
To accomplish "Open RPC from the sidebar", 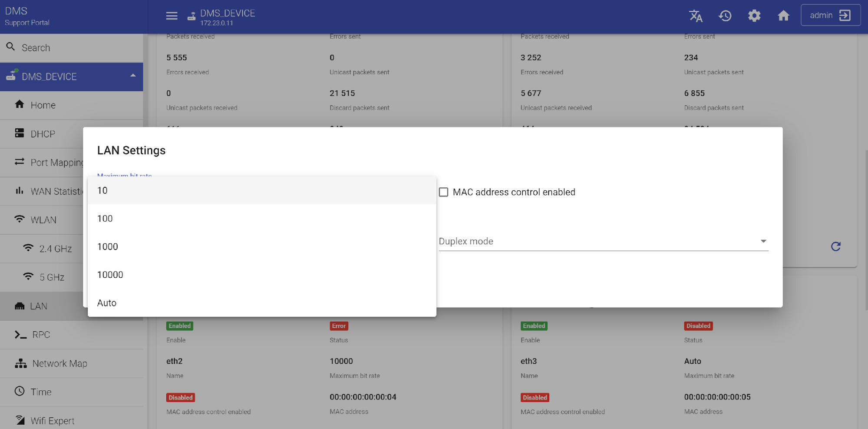I will [x=41, y=335].
